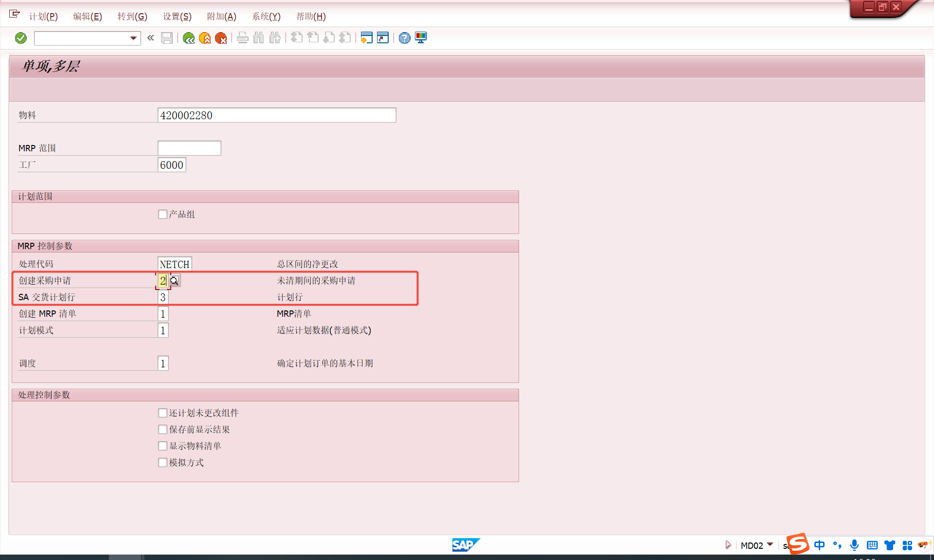934x560 pixels.
Task: Select the Print icon in the toolbar
Action: point(243,38)
